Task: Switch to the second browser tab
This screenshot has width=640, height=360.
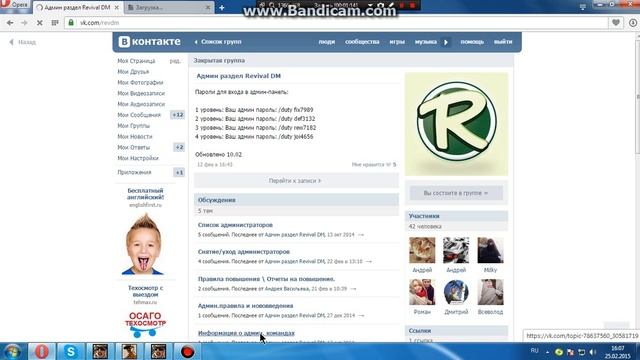Action: pyautogui.click(x=169, y=7)
